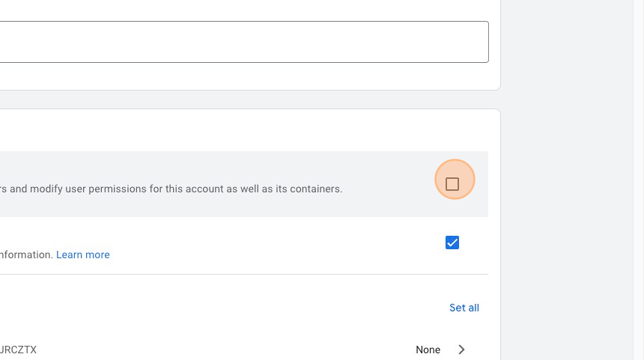This screenshot has width=644, height=360.
Task: Enable the unchecked administrator permissions checkbox
Action: pyautogui.click(x=452, y=184)
